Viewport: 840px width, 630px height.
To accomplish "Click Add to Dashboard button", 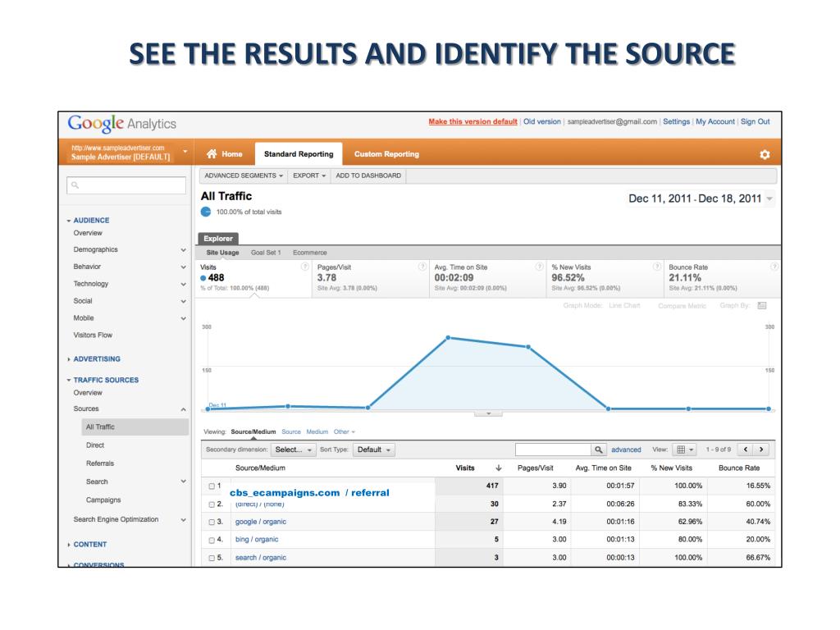I will (x=368, y=176).
